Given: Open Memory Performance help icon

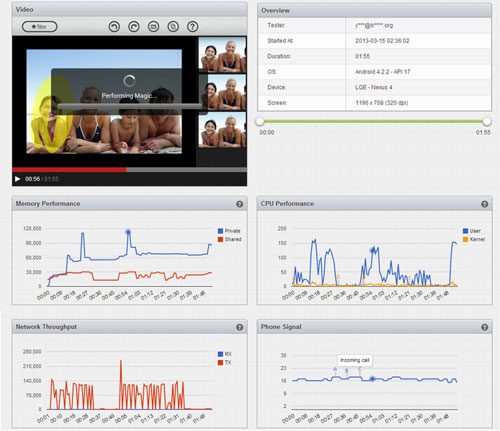Looking at the screenshot, I should point(239,204).
